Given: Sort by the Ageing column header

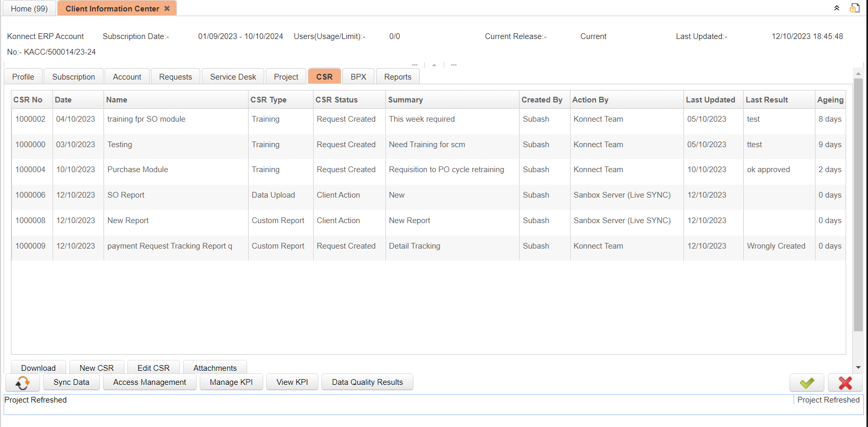Looking at the screenshot, I should [x=830, y=100].
